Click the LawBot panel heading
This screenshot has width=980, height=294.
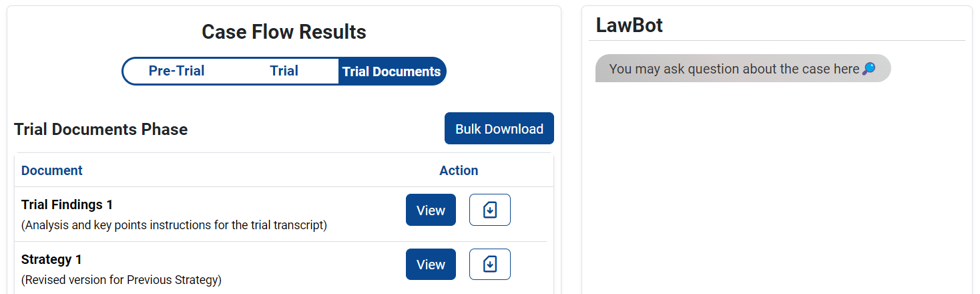pos(630,25)
